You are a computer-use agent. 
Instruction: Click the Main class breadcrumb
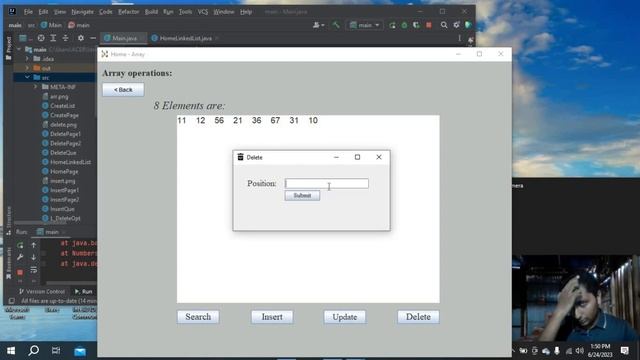[51, 25]
